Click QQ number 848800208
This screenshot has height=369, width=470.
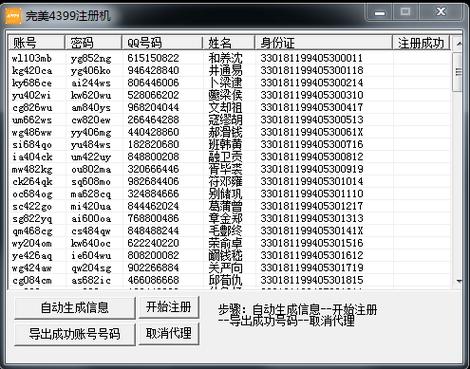coord(153,157)
